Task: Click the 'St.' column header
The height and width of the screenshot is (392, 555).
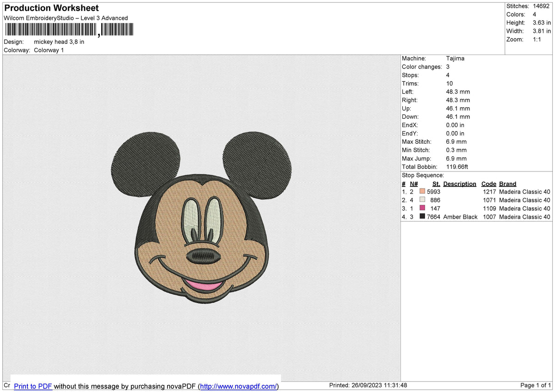Action: click(436, 184)
